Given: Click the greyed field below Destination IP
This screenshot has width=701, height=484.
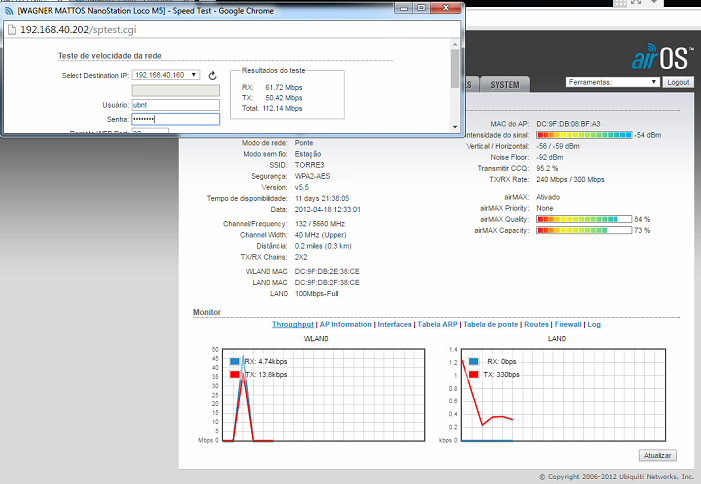Looking at the screenshot, I should tap(176, 91).
